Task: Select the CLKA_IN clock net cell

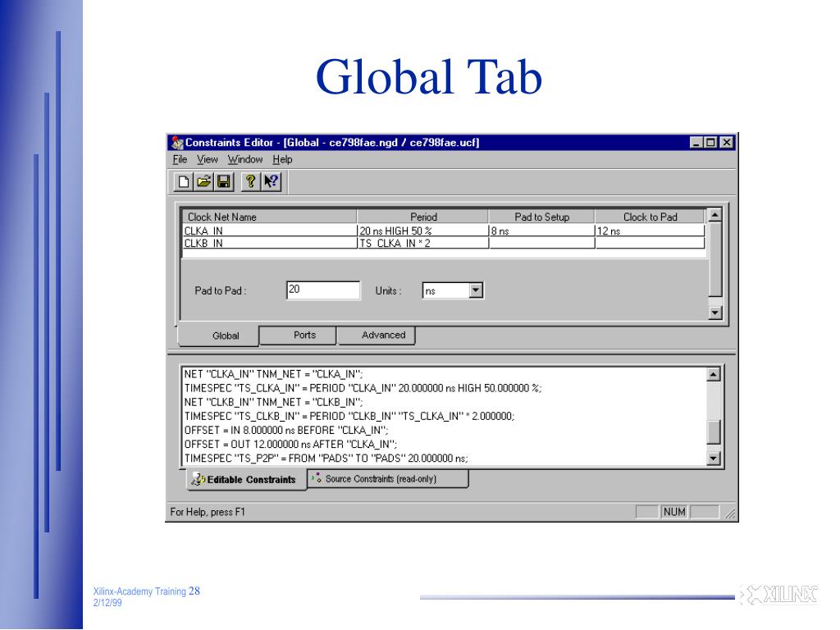Action: pyautogui.click(x=269, y=231)
